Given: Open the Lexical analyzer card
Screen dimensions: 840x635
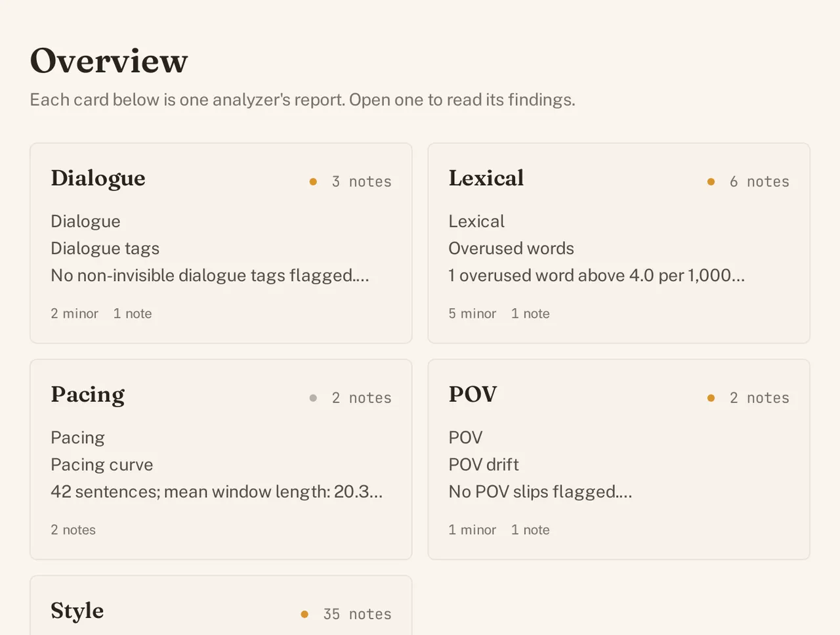Looking at the screenshot, I should (619, 243).
